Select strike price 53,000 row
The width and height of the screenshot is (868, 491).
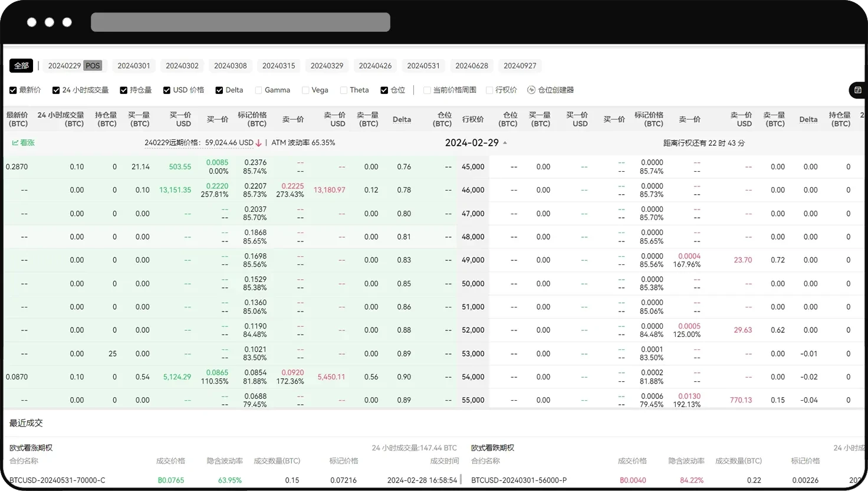473,353
